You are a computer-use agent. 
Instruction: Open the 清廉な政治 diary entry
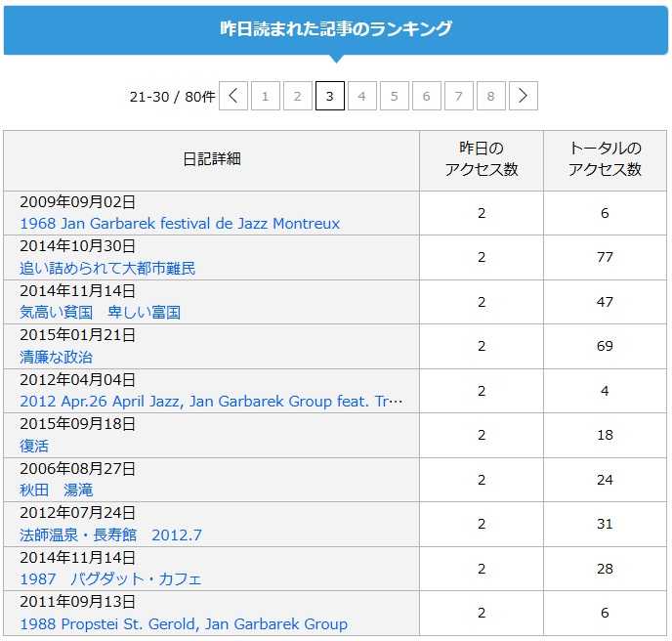57,358
